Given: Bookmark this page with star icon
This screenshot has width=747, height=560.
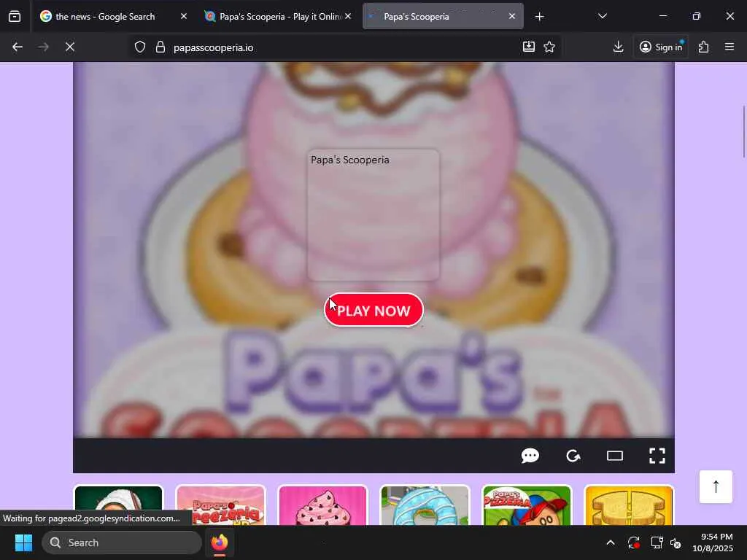Looking at the screenshot, I should [549, 47].
